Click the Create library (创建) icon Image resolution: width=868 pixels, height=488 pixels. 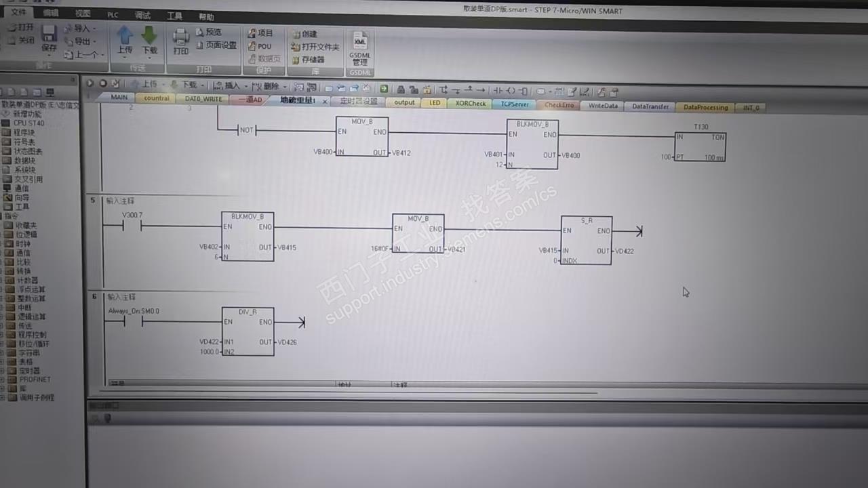click(x=296, y=34)
